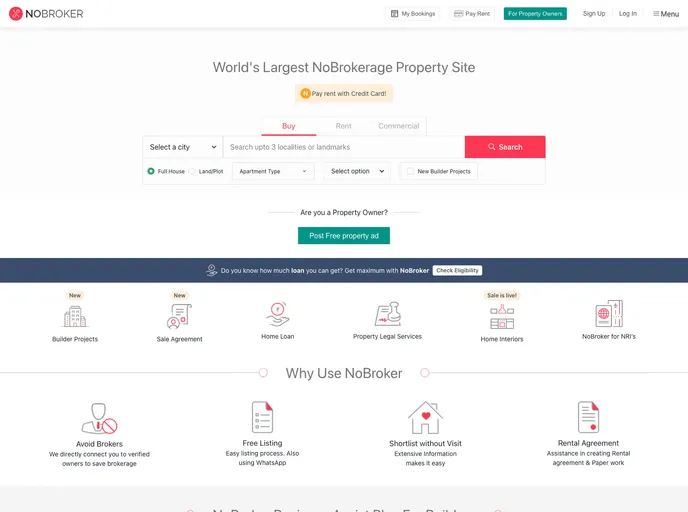
Task: Click the Shortlist without Visit heading
Action: [x=425, y=444]
